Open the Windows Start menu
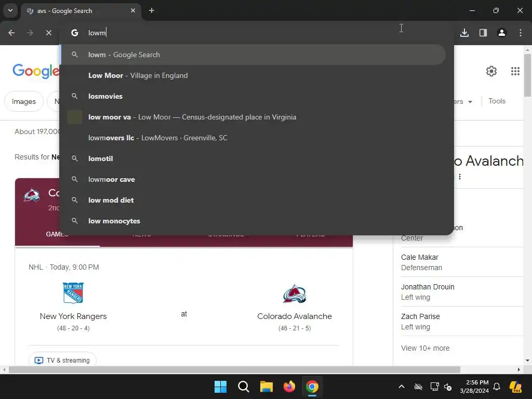This screenshot has width=532, height=399. coord(220,387)
